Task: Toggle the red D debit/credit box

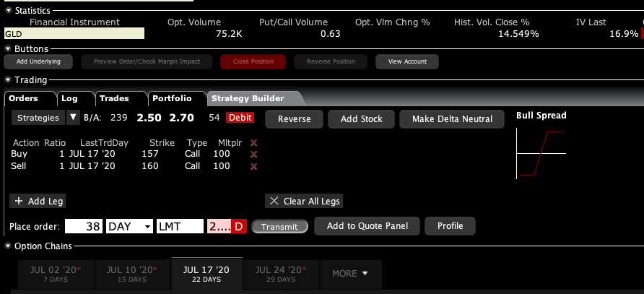Action: 240,226
